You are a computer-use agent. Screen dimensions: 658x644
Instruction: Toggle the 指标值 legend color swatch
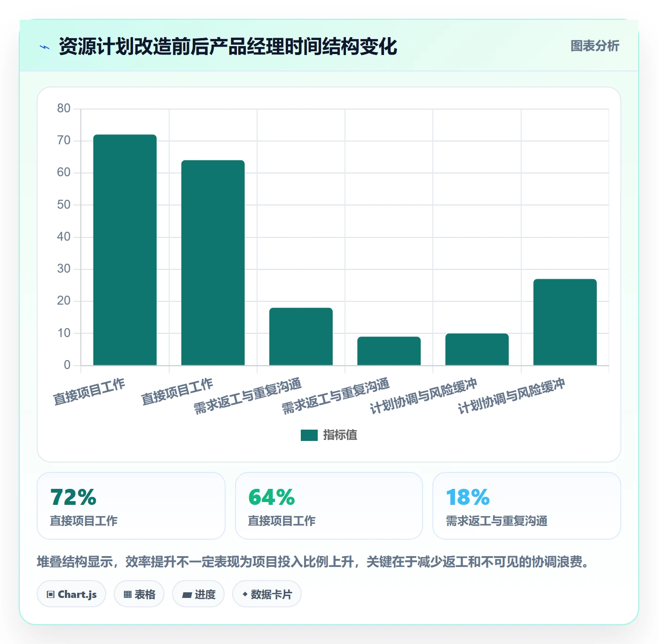pyautogui.click(x=309, y=435)
